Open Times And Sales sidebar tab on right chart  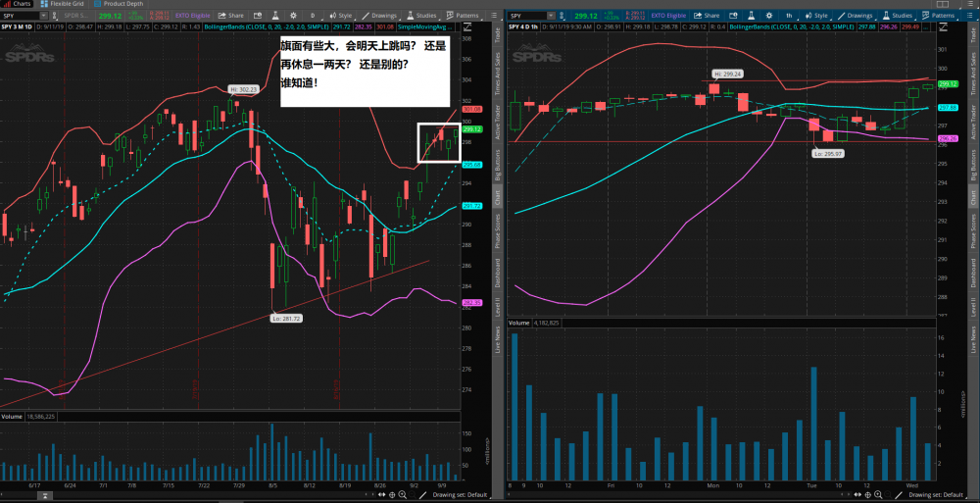(x=974, y=74)
